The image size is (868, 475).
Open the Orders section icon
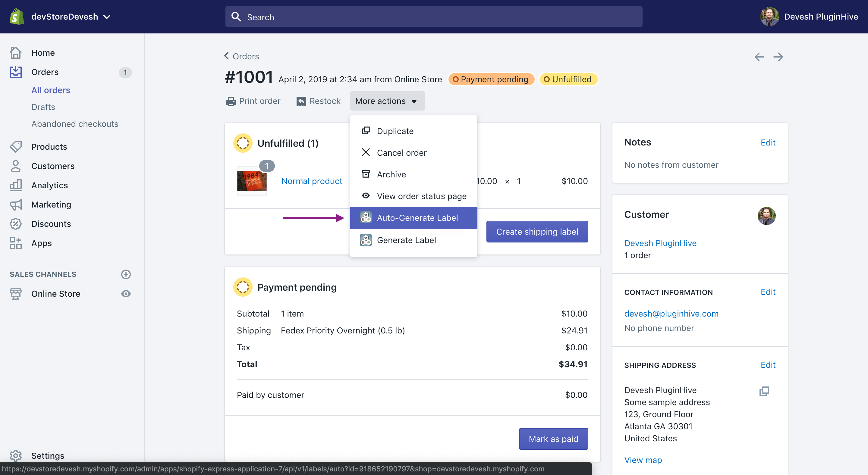click(16, 72)
